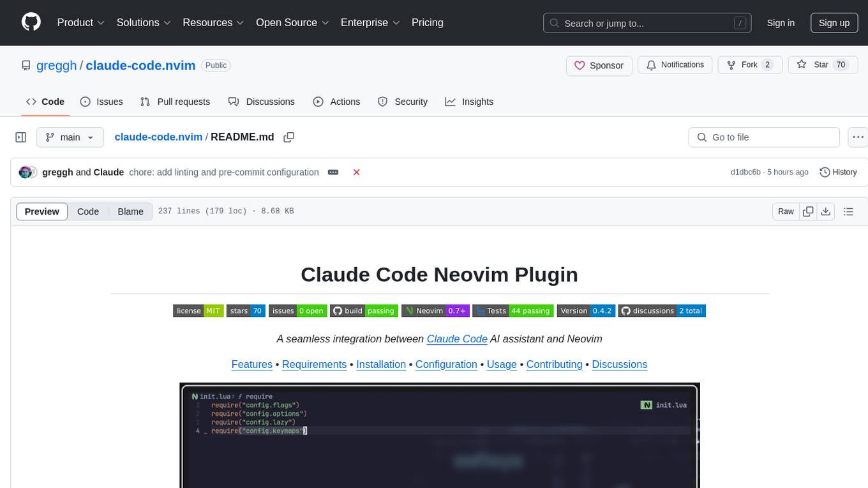The width and height of the screenshot is (868, 488).
Task: Expand the Solutions menu
Action: click(x=144, y=22)
